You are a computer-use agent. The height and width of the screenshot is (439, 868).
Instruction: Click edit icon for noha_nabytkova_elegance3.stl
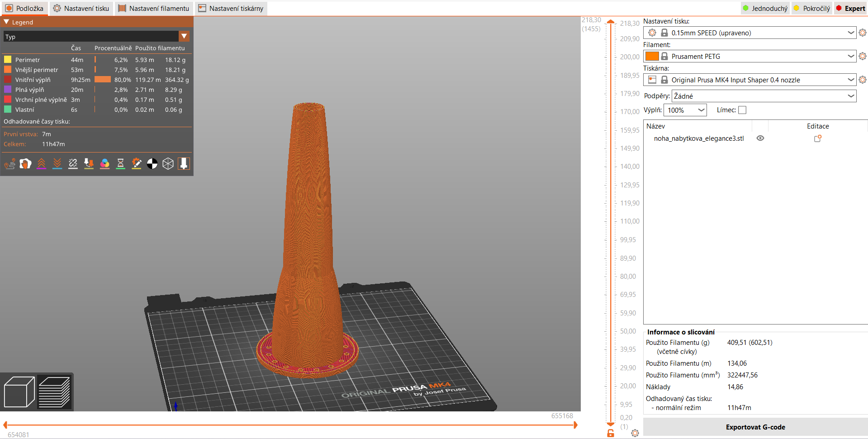tap(818, 138)
